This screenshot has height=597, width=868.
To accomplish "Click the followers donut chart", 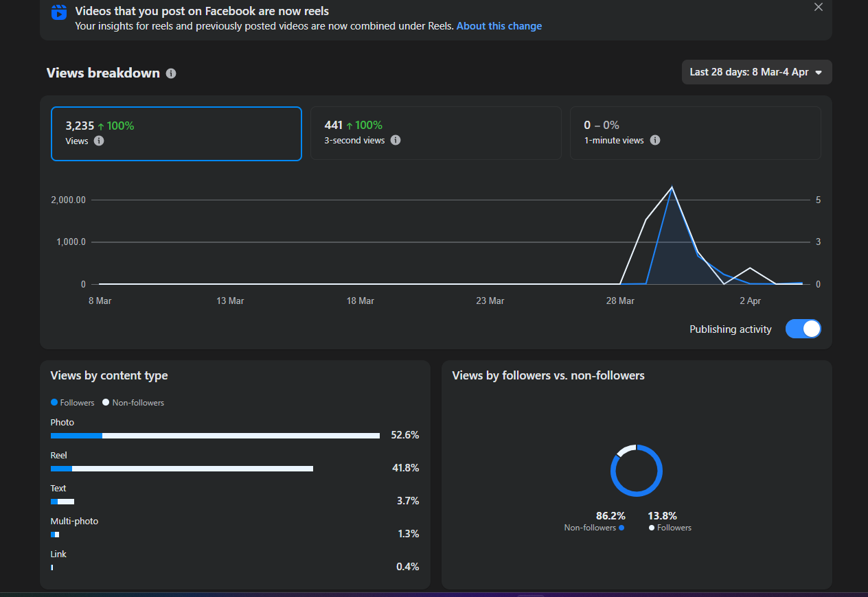I will pos(637,471).
